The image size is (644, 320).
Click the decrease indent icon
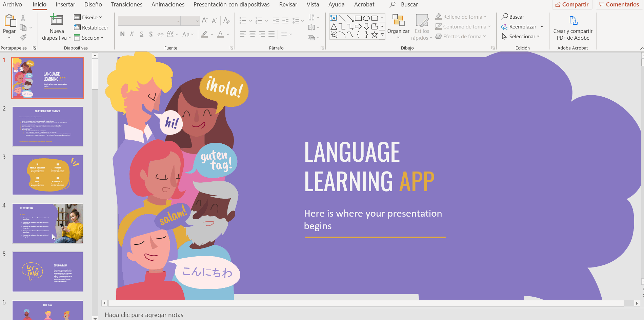tap(276, 21)
